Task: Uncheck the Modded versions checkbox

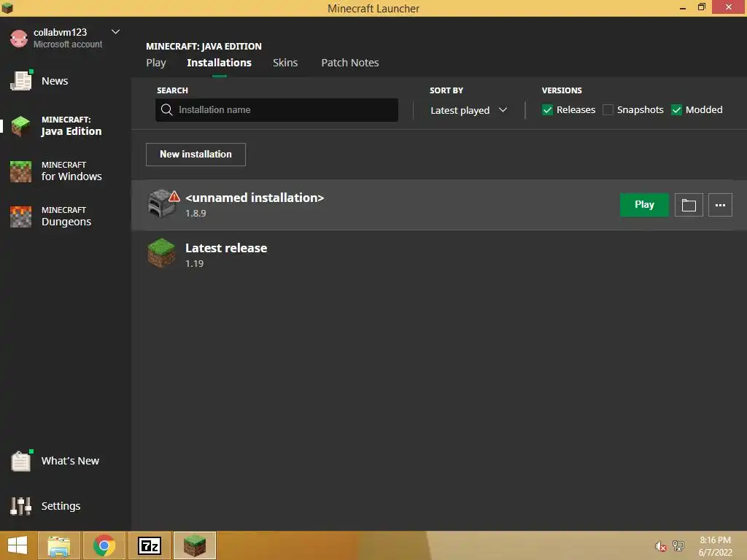Action: click(676, 110)
